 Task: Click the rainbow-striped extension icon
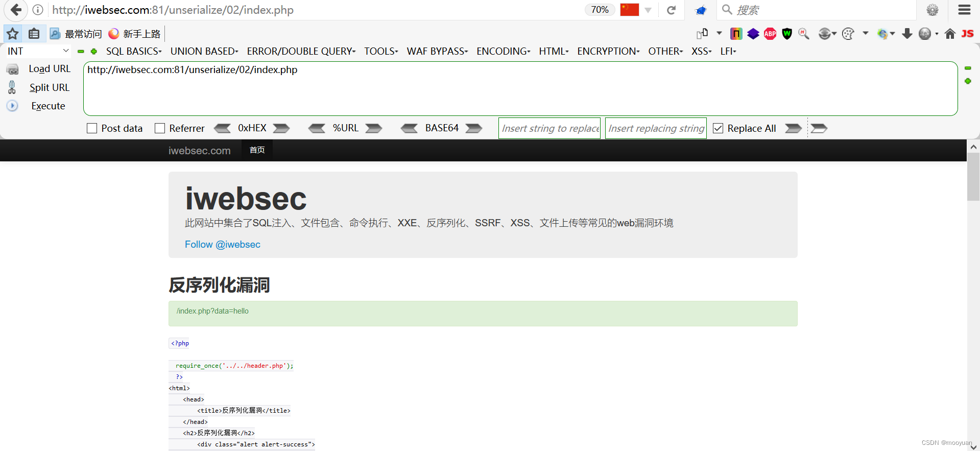click(736, 34)
